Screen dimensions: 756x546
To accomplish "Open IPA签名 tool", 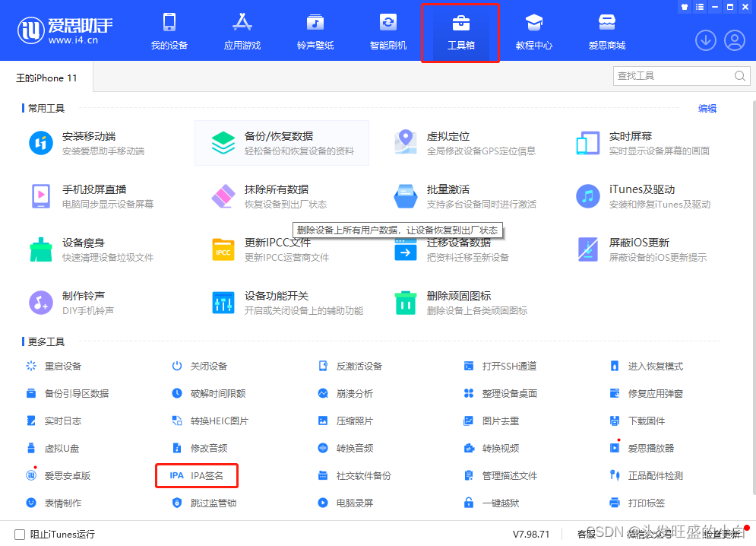I will [x=197, y=475].
